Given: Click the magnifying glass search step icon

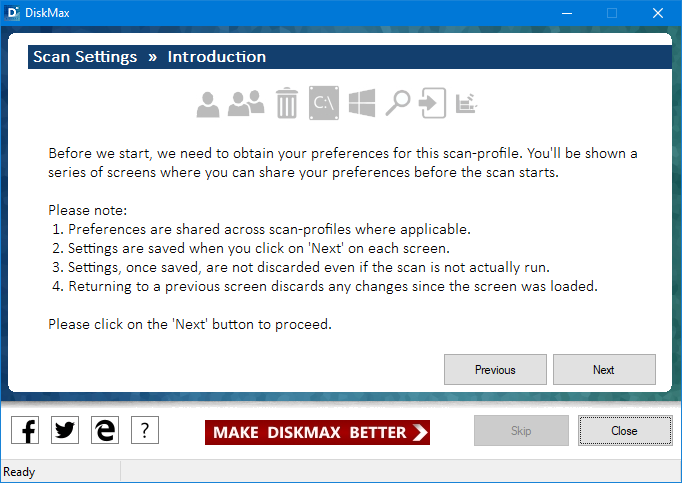Looking at the screenshot, I should pos(398,103).
